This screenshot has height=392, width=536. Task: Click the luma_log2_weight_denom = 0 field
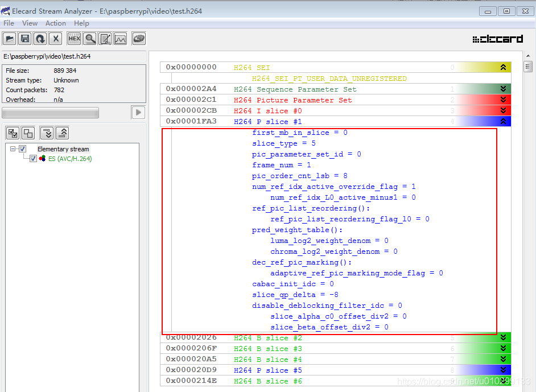pos(329,241)
